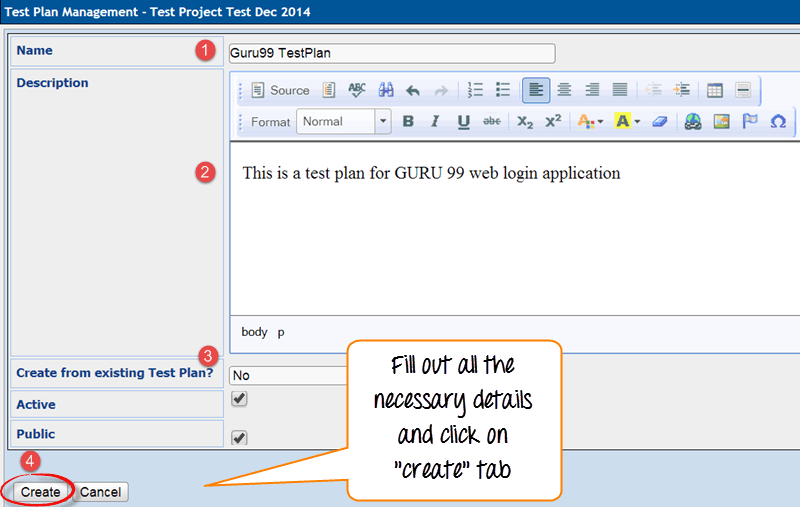Image resolution: width=800 pixels, height=507 pixels.
Task: Click the Create button
Action: tap(41, 492)
